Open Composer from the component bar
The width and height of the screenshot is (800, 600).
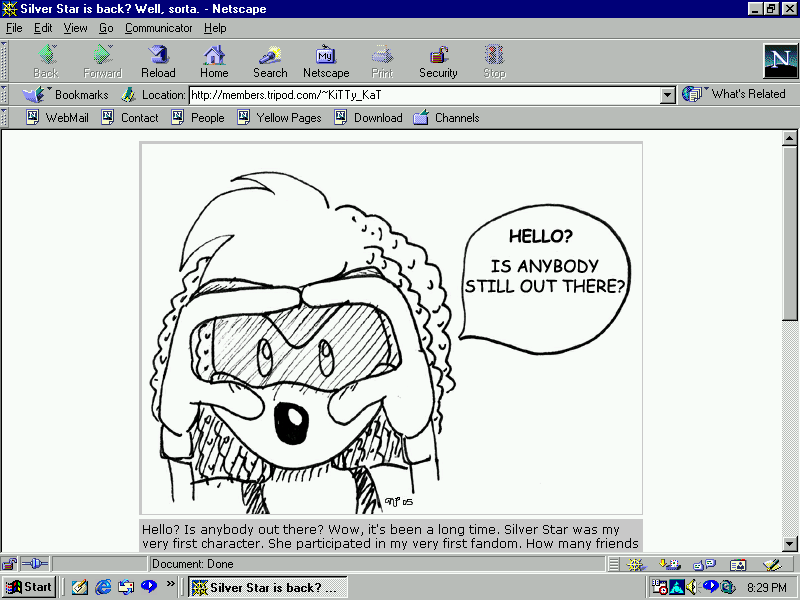coord(772,564)
